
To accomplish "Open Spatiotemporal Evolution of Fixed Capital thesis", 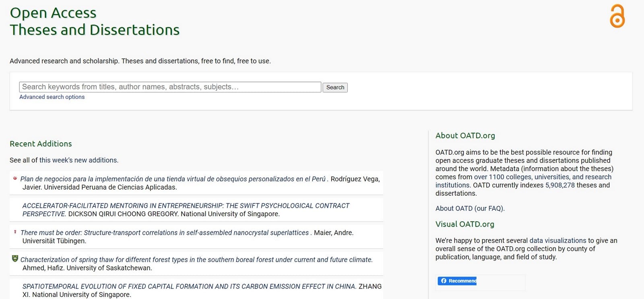I will [189, 287].
